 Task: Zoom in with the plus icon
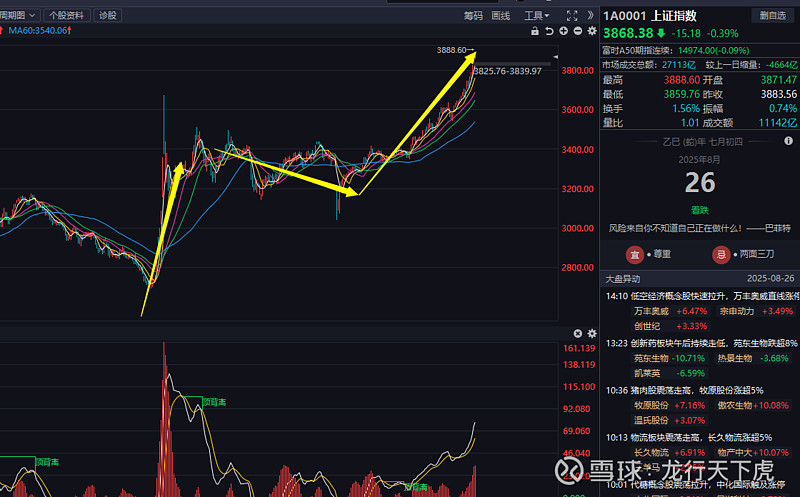coord(564,31)
